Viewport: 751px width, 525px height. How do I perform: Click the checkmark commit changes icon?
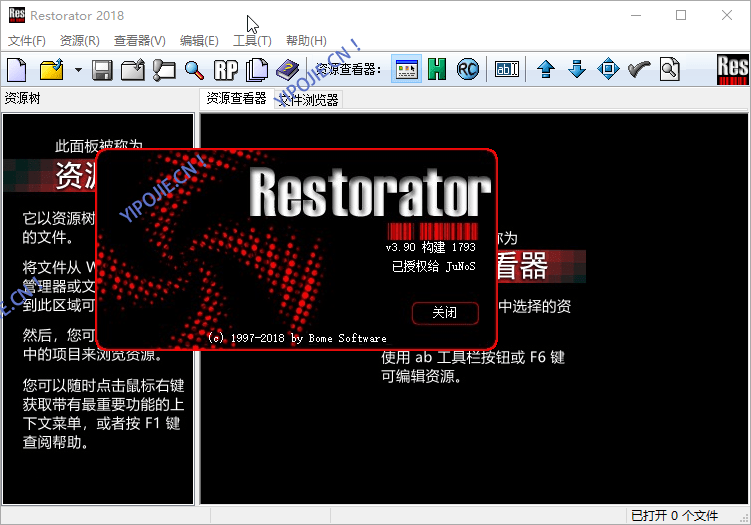pyautogui.click(x=639, y=70)
